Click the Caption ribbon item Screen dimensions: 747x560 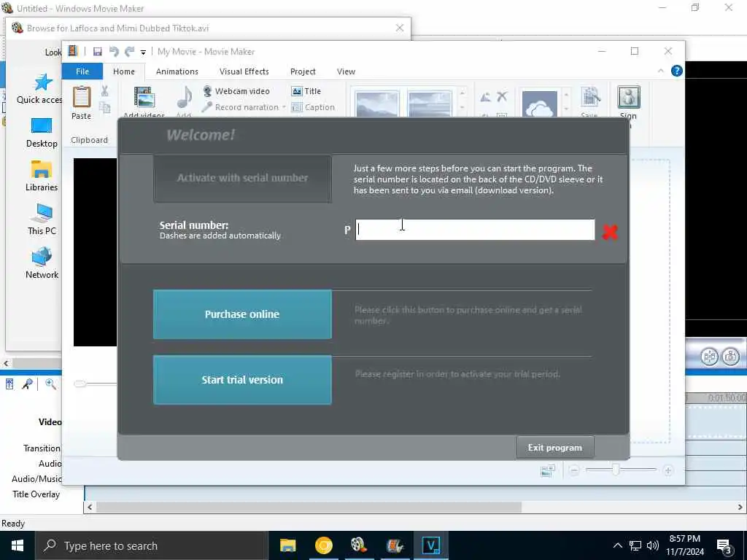point(313,107)
